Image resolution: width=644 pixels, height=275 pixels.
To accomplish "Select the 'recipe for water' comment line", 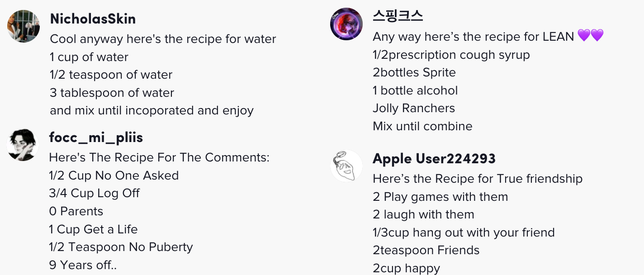I will 163,39.
